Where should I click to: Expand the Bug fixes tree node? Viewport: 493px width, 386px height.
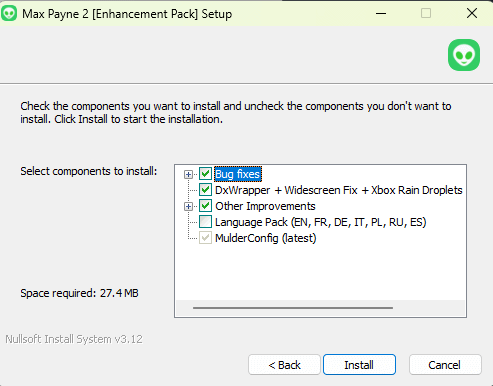pyautogui.click(x=188, y=174)
